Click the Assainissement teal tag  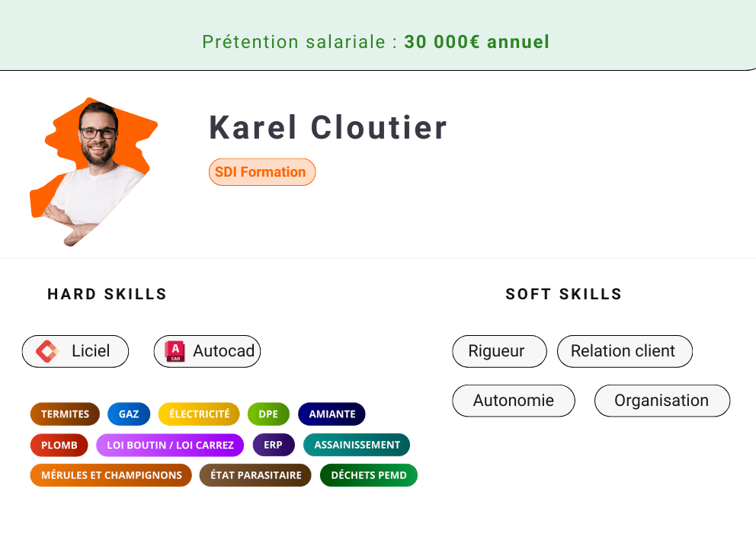[x=357, y=445]
